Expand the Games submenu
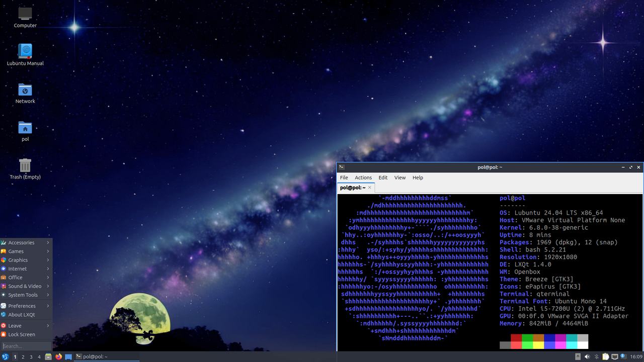This screenshot has width=644, height=362. (26, 251)
